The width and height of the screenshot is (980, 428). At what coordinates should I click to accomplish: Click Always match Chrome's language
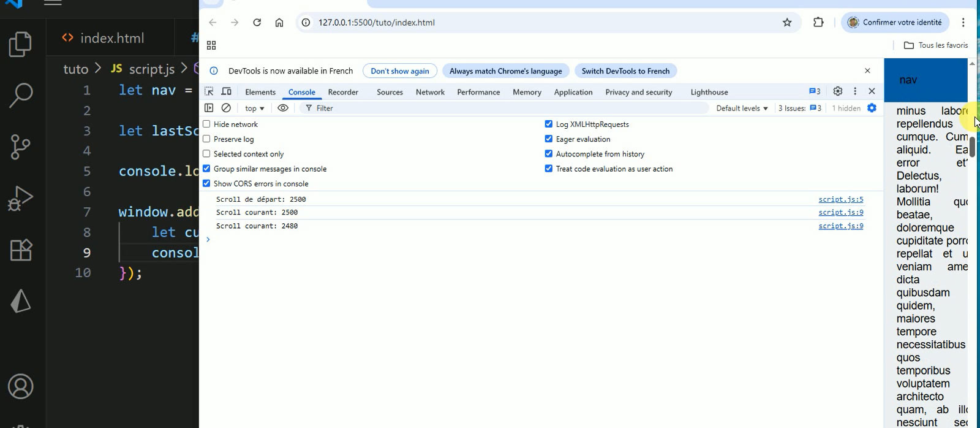506,71
